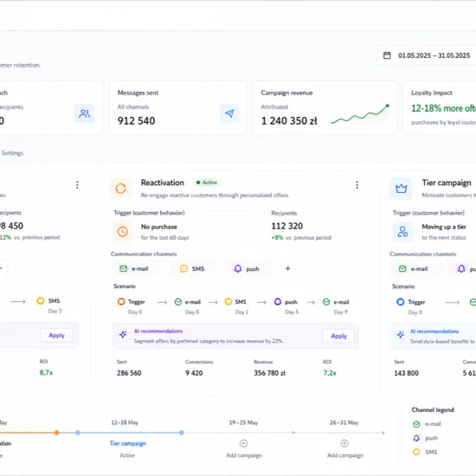Click the Revenue value 356 780 zł

pyautogui.click(x=269, y=373)
